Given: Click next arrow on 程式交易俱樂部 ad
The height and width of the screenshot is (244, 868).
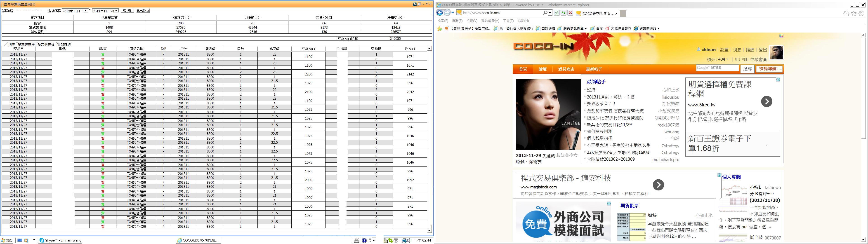Looking at the screenshot, I should (x=658, y=185).
